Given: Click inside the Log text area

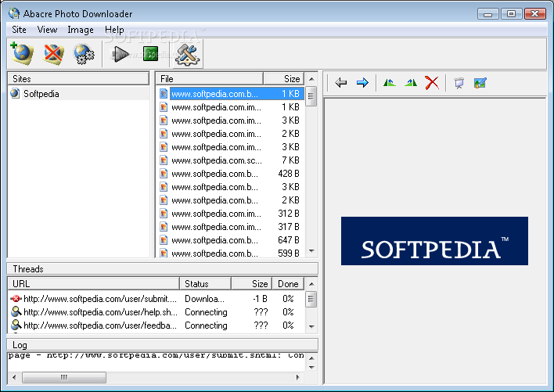Looking at the screenshot, I should [156, 361].
